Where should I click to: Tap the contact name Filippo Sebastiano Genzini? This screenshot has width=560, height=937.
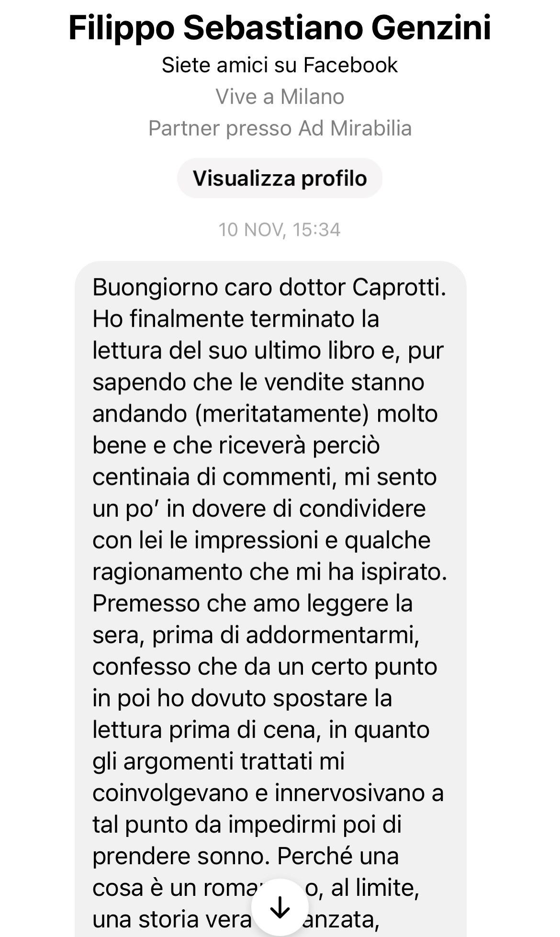[x=280, y=28]
